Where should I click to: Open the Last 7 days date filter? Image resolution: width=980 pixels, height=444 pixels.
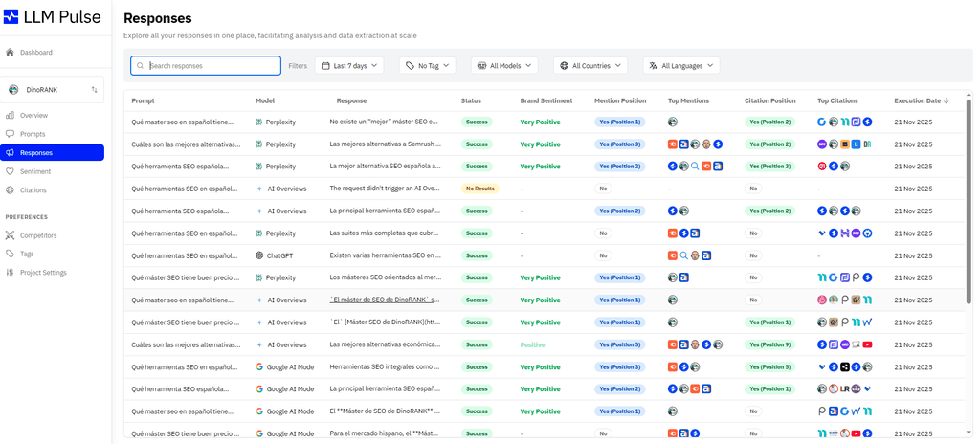click(x=349, y=66)
